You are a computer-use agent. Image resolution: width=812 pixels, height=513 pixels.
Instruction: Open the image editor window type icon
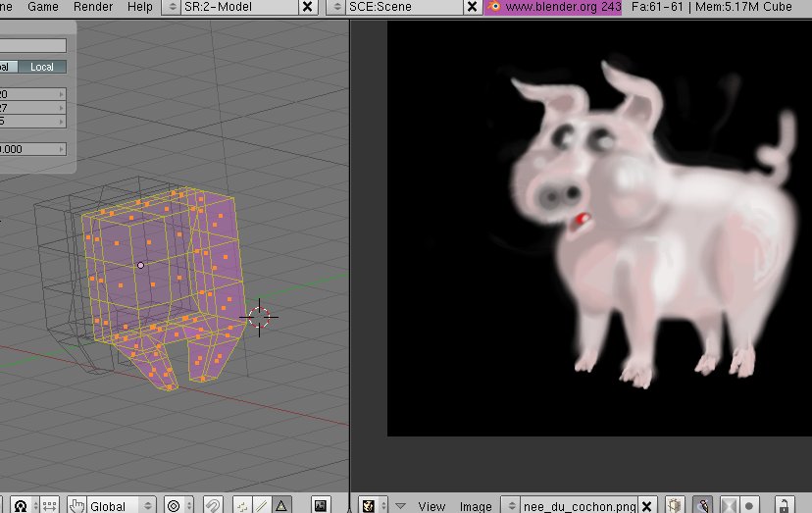coord(368,505)
